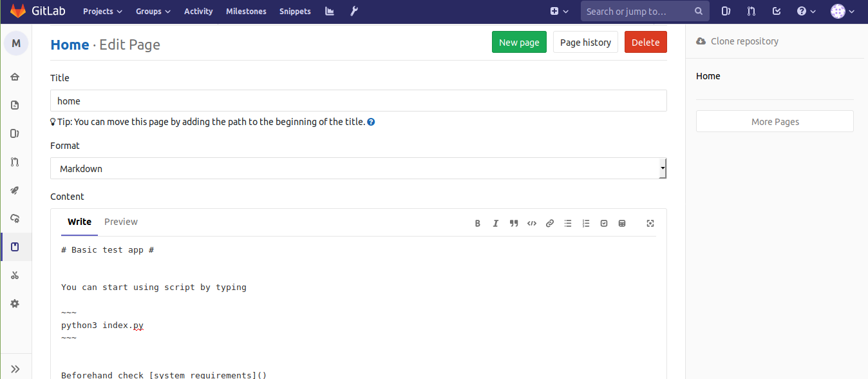Toggle full screen editor mode
The image size is (868, 379).
click(x=650, y=223)
